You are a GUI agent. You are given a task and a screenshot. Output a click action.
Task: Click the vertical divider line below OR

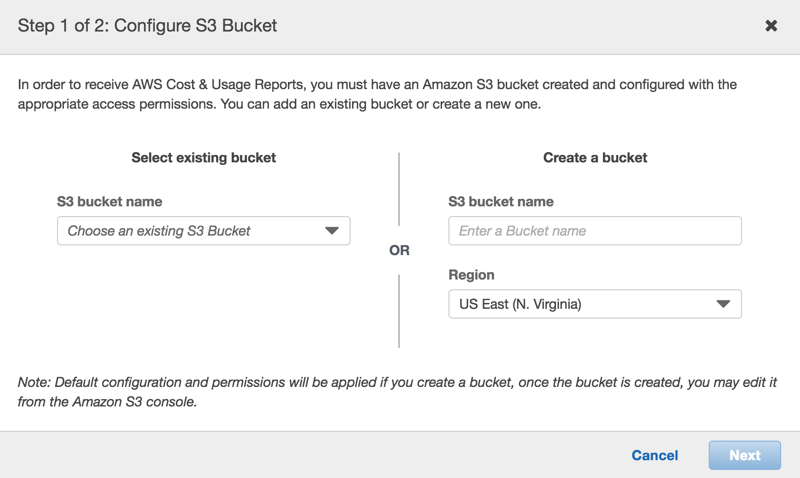coord(399,310)
